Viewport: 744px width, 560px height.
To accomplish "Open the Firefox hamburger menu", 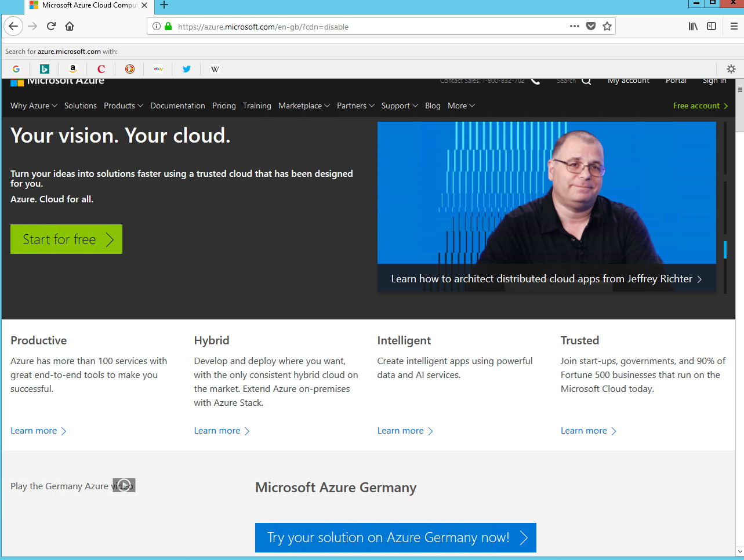I will [x=734, y=26].
